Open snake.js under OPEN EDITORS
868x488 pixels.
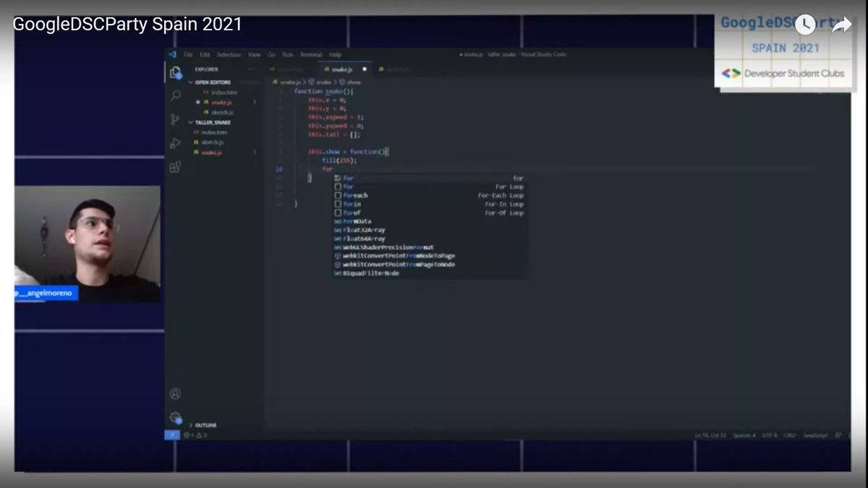(x=221, y=103)
